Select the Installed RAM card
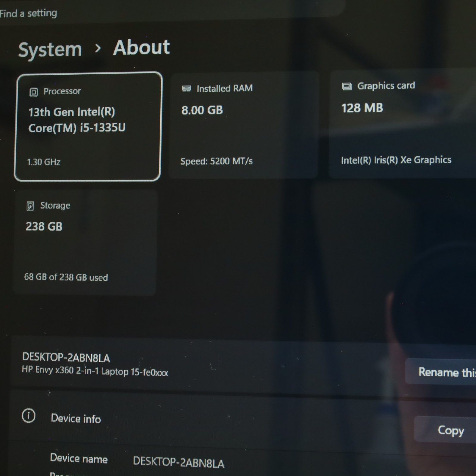 tap(244, 125)
